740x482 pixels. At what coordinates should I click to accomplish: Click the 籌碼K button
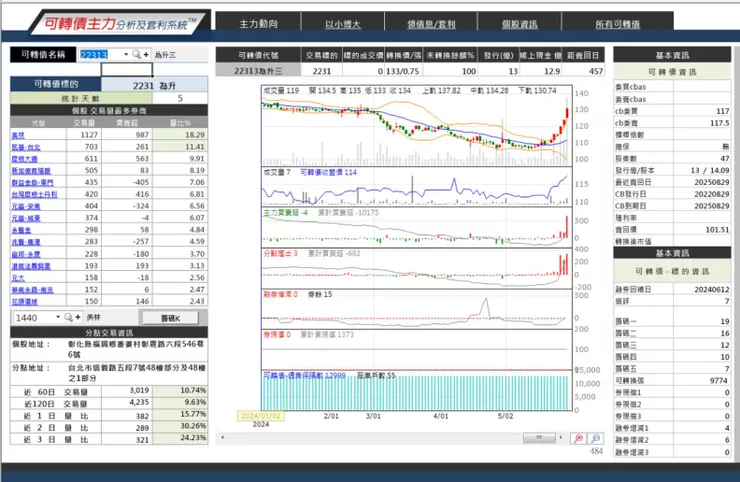(170, 318)
